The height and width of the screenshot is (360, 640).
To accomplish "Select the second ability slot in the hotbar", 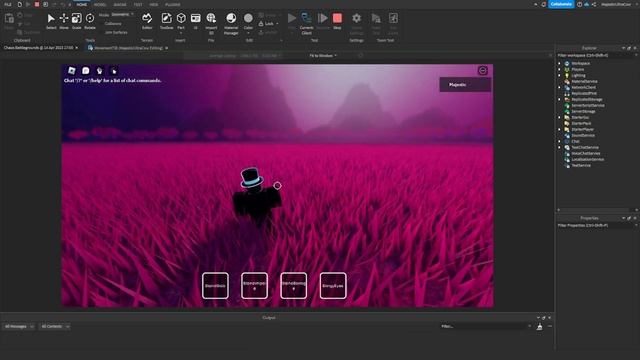I will (254, 286).
